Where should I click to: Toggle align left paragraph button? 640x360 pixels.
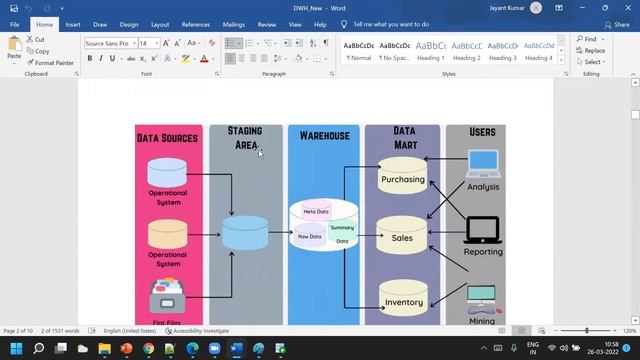[x=230, y=59]
